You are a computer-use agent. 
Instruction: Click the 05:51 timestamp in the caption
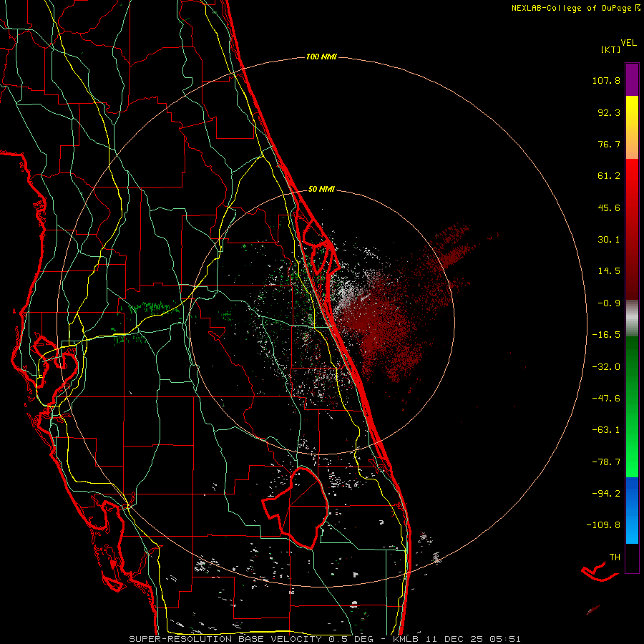pos(507,639)
